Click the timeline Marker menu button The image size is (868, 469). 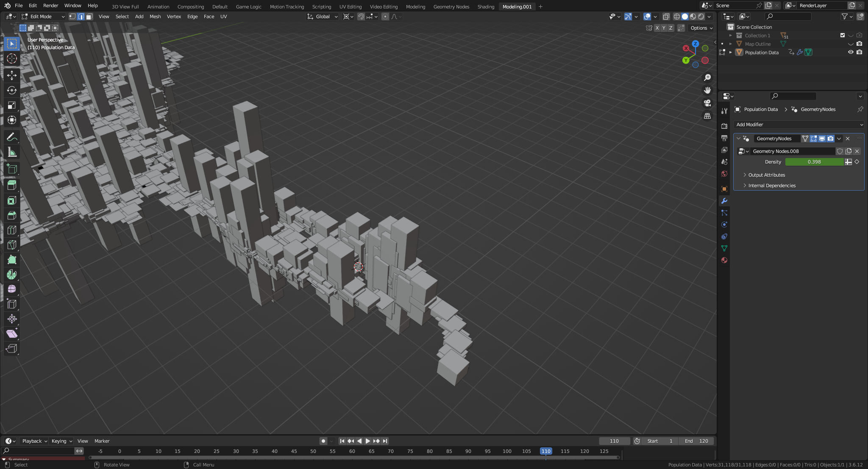click(x=102, y=441)
